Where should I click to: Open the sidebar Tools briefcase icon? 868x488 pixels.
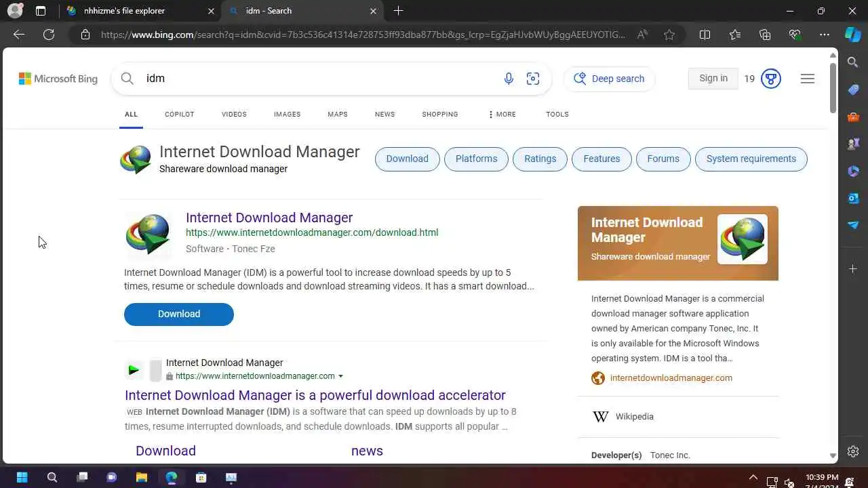[853, 117]
